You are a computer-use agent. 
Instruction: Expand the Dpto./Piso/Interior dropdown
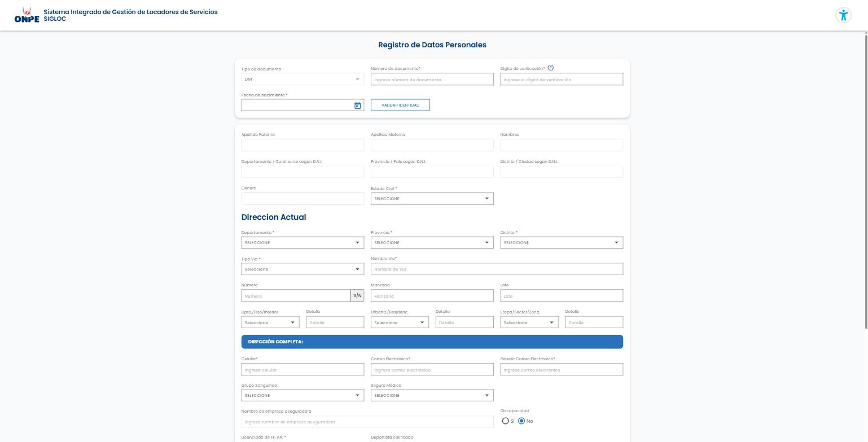[x=270, y=322]
